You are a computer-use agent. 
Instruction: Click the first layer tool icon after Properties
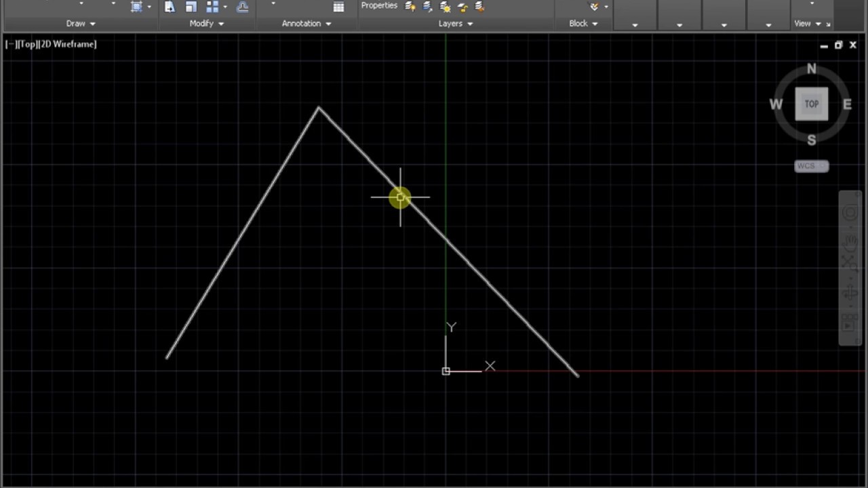410,7
